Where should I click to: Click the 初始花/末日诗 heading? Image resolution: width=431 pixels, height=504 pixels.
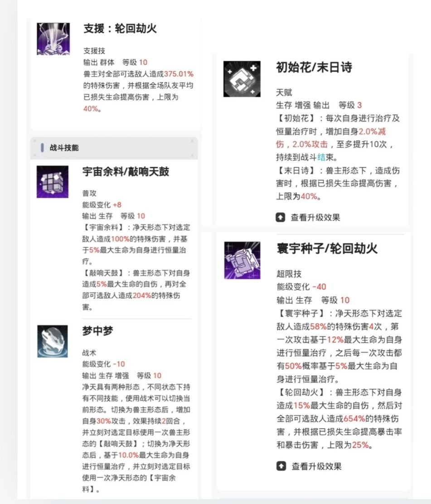pos(314,67)
